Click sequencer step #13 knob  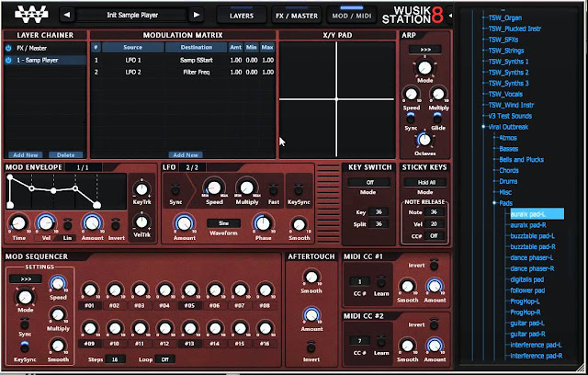point(190,328)
